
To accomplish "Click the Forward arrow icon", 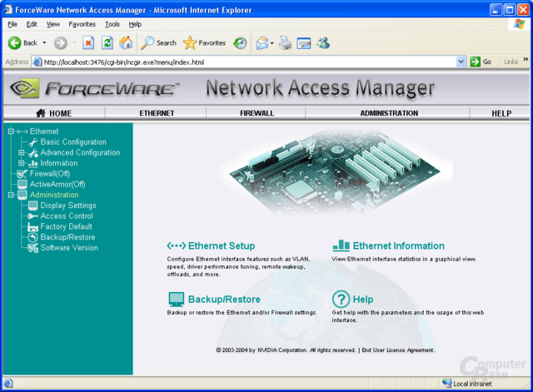I will coord(61,43).
